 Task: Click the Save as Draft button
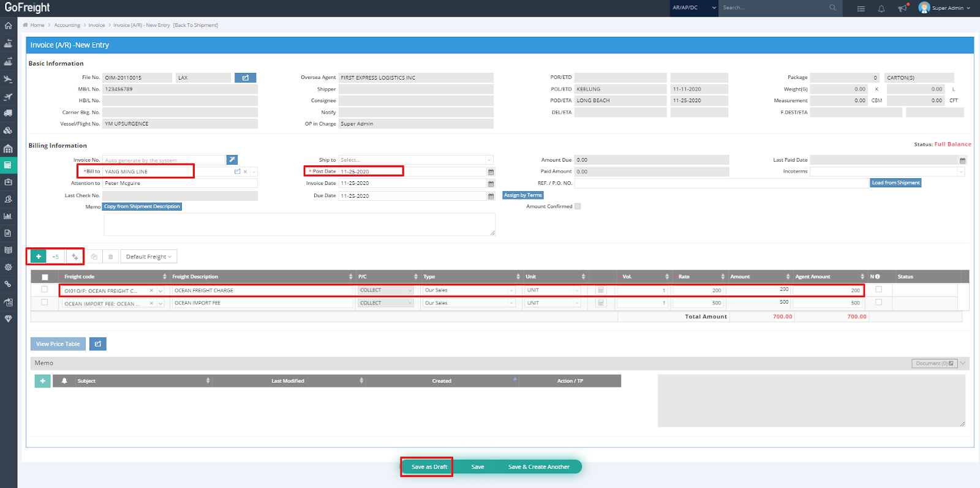pos(429,467)
